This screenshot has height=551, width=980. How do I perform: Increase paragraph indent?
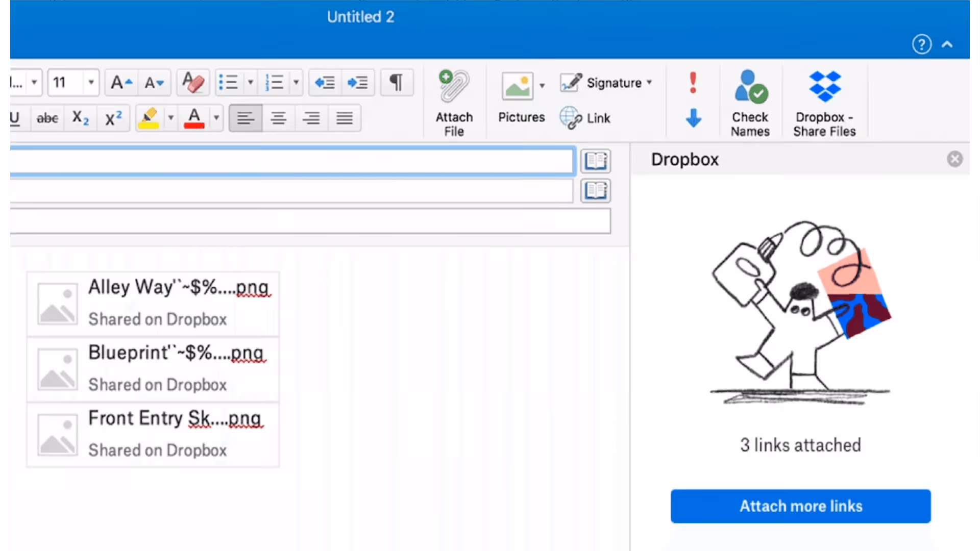tap(357, 82)
